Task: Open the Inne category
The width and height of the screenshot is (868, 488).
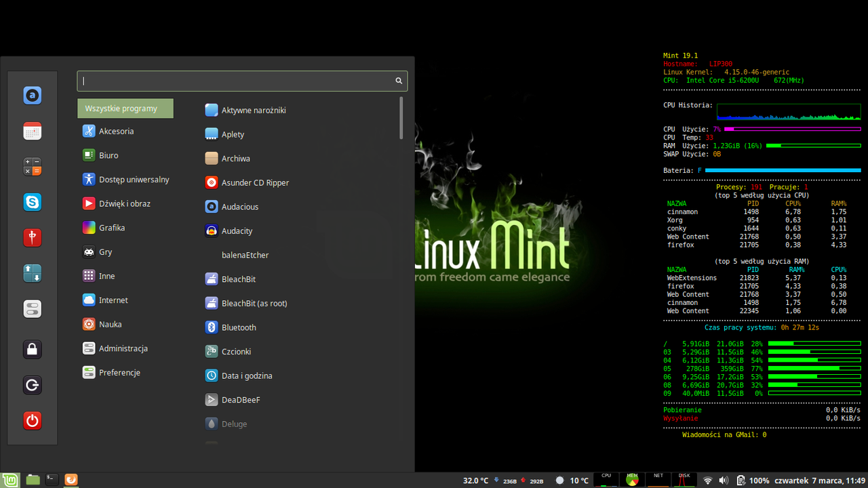Action: coord(125,276)
